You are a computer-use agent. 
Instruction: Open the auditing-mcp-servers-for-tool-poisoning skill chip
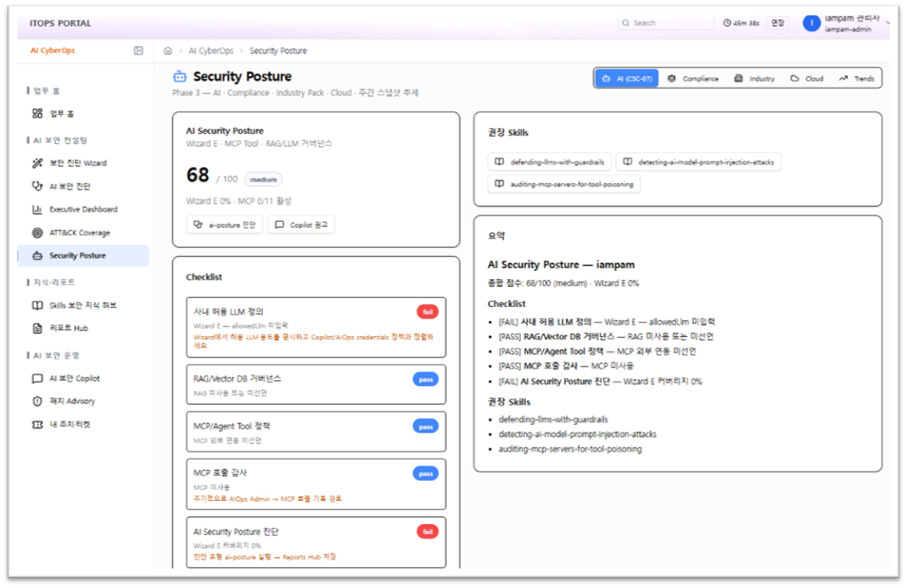564,184
